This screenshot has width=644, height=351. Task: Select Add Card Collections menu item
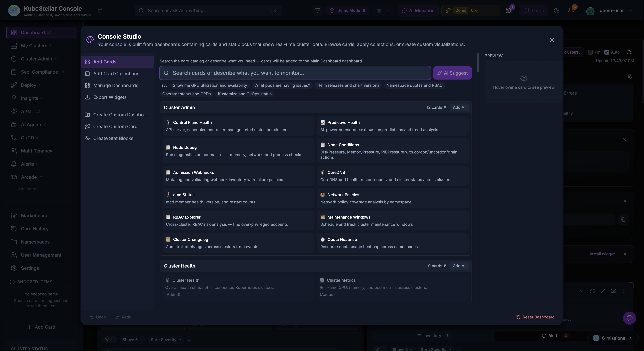116,73
